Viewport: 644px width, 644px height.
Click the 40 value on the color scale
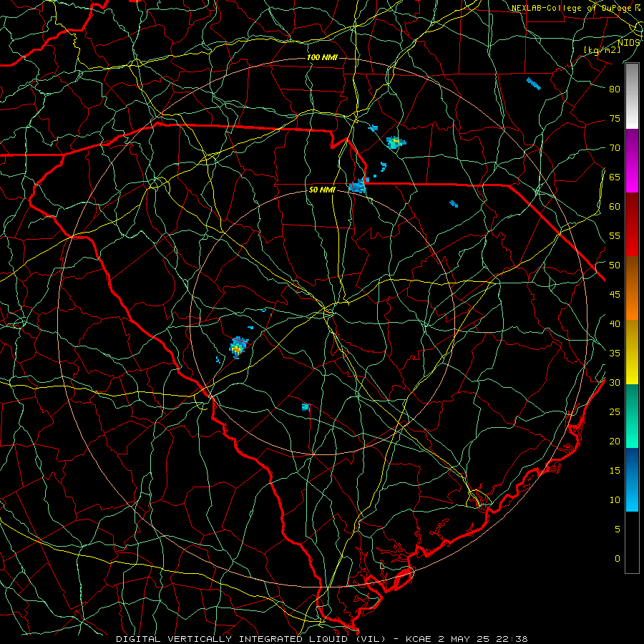(x=615, y=324)
